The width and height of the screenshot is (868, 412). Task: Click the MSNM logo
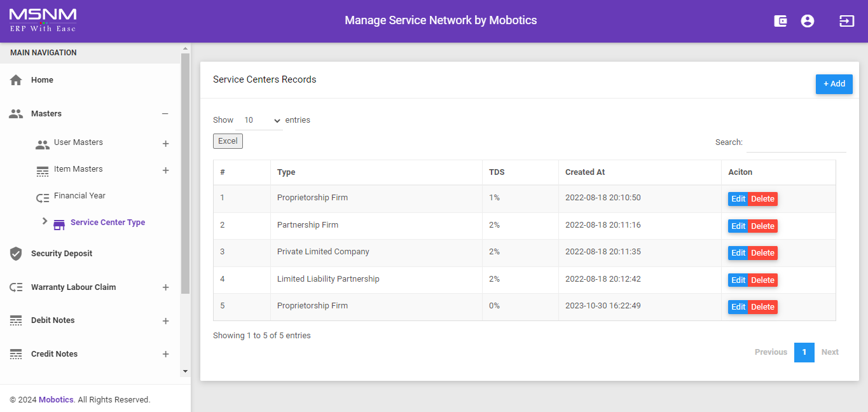click(x=43, y=20)
